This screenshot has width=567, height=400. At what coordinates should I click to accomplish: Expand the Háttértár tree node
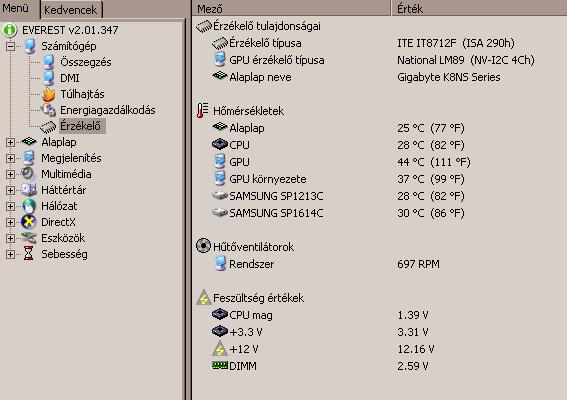click(x=10, y=190)
